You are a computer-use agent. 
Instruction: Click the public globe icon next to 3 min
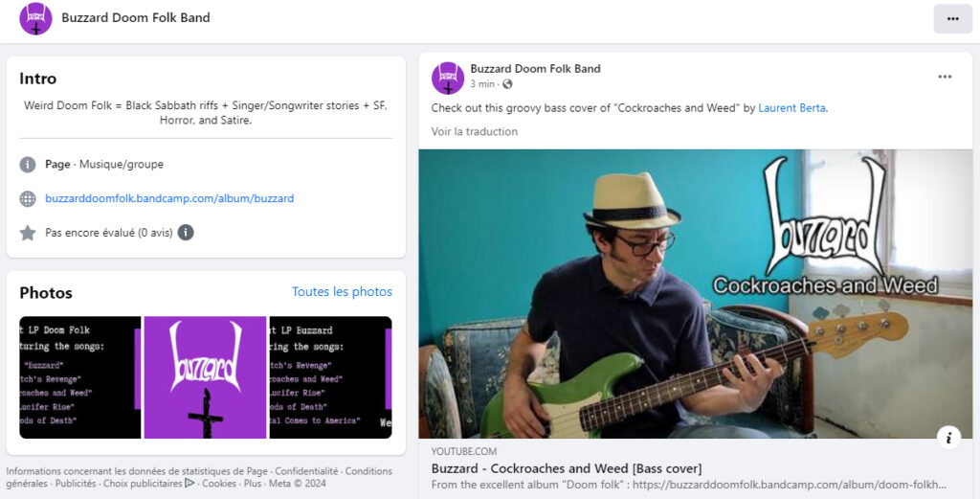pos(507,83)
